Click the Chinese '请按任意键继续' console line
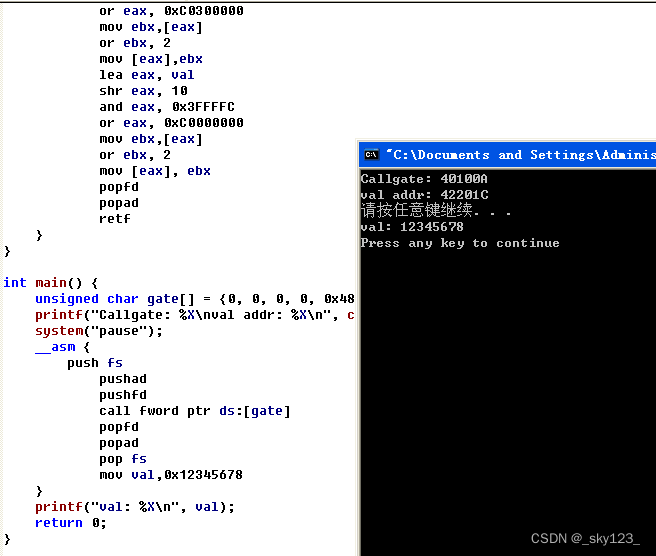Image resolution: width=656 pixels, height=556 pixels. click(436, 210)
